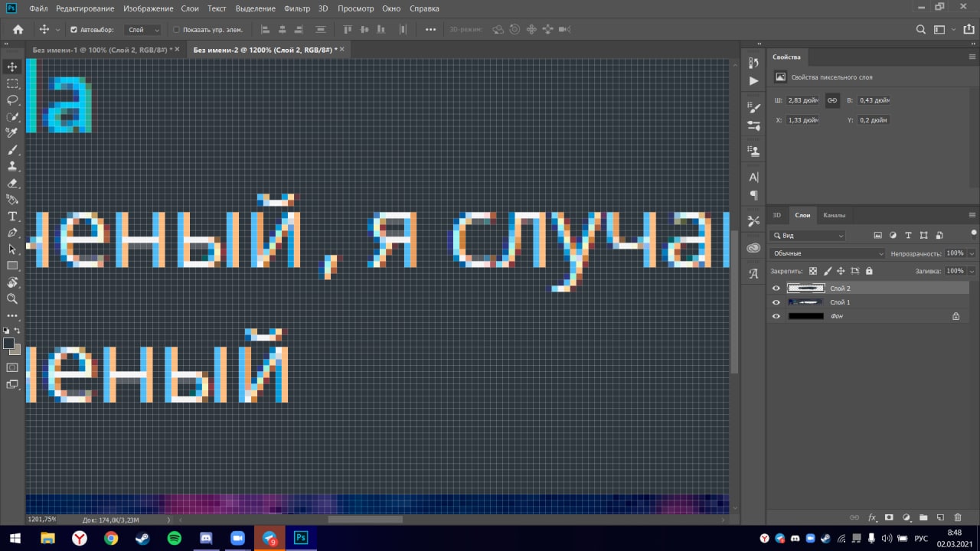The height and width of the screenshot is (551, 980).
Task: Hide the Слой 1 layer
Action: [x=776, y=302]
